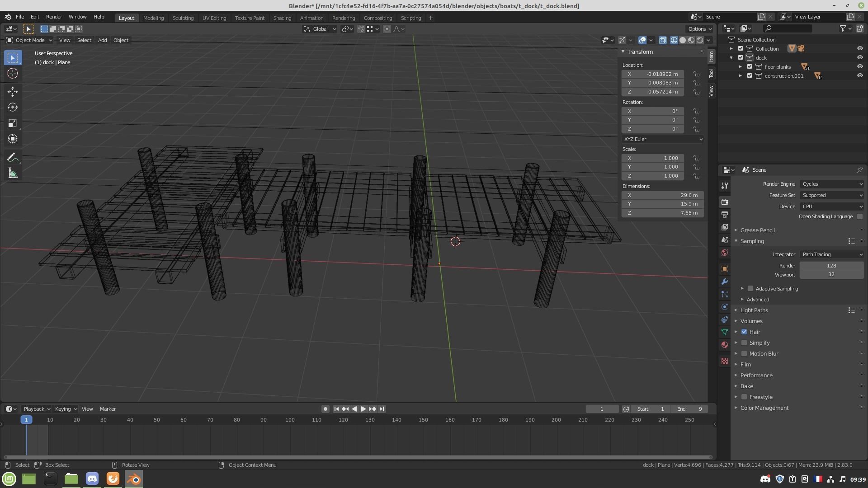Toggle X-ray view icon
This screenshot has width=868, height=488.
(662, 40)
